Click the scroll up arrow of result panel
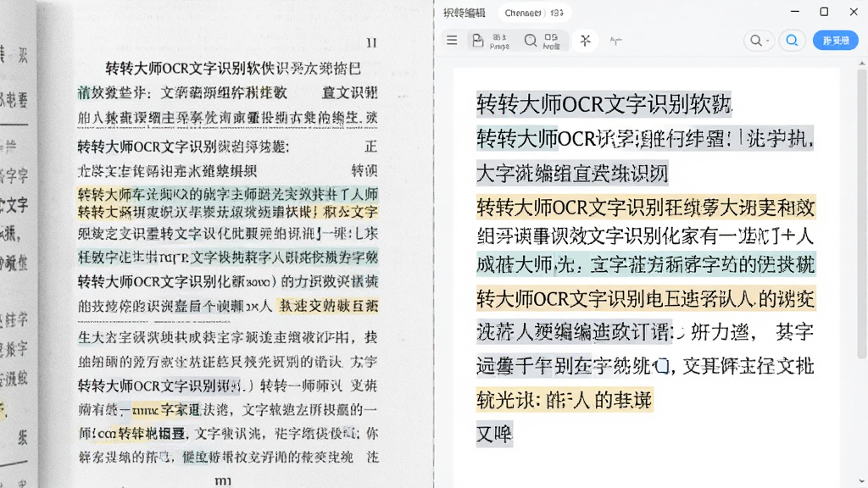 pyautogui.click(x=861, y=64)
